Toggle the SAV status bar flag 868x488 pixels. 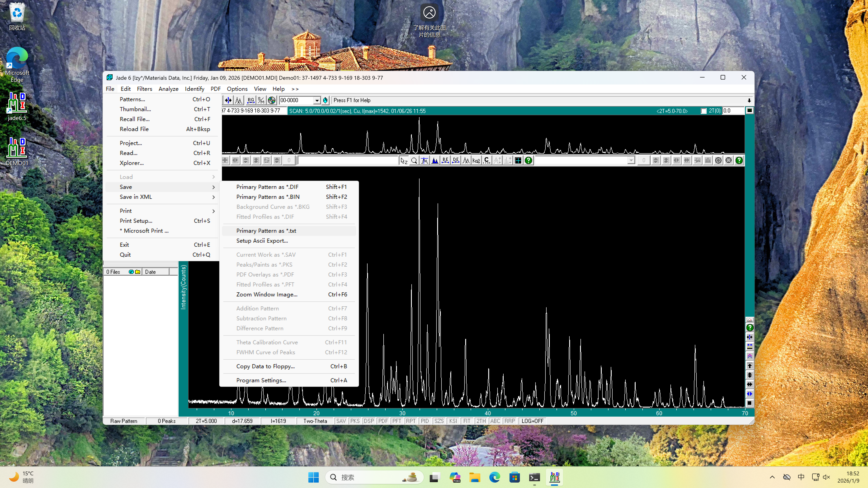coord(341,421)
